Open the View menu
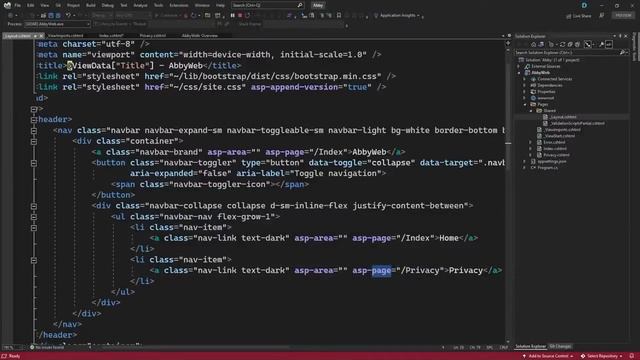This screenshot has height=360, width=640. [x=44, y=5]
